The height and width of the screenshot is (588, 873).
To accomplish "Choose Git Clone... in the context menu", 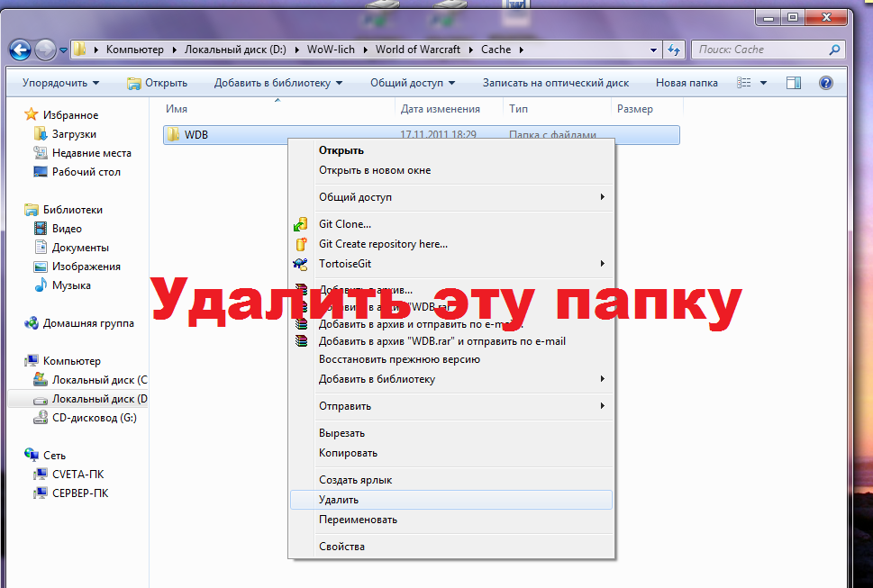I will point(451,224).
